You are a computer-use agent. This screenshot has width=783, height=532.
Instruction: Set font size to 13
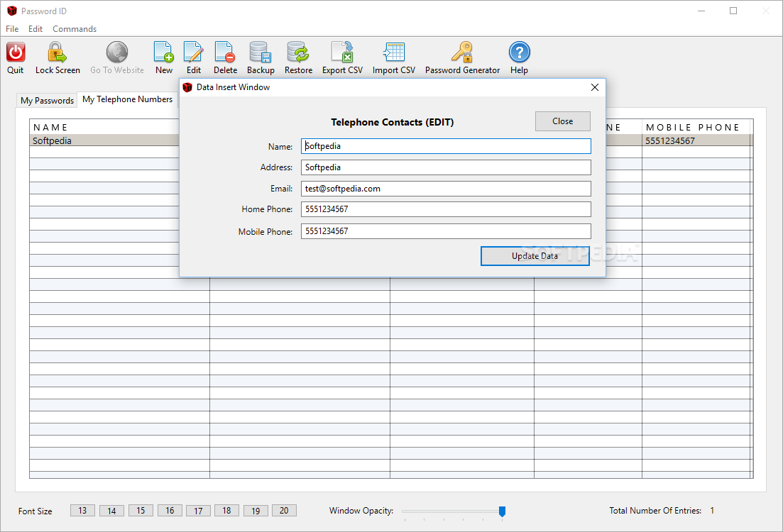(x=82, y=511)
